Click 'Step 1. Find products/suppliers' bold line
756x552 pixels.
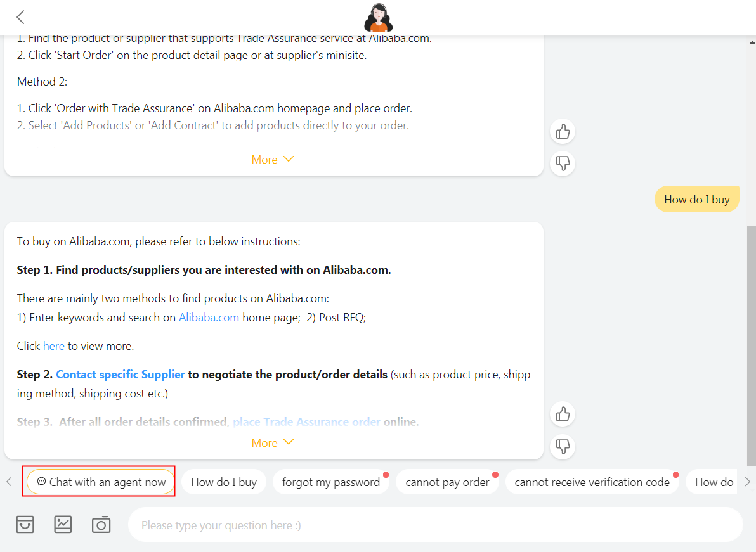(204, 270)
